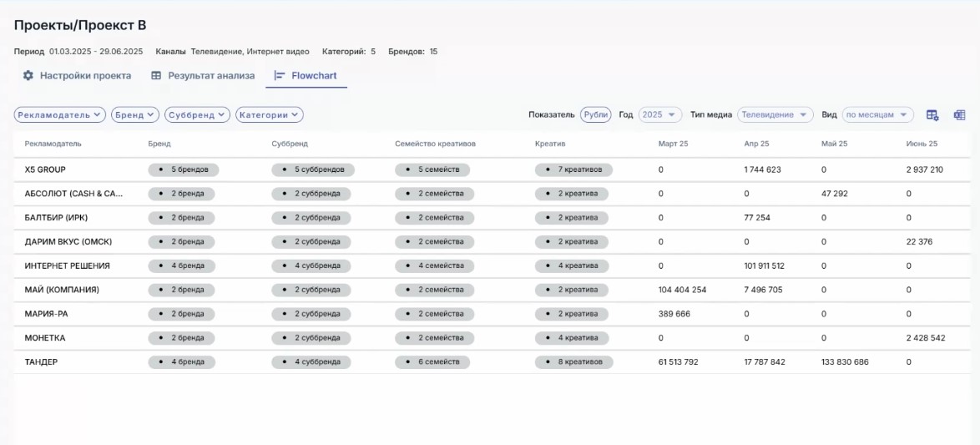Viewport: 980px width, 445px height.
Task: Click the 104 404 254 March value
Action: (683, 290)
